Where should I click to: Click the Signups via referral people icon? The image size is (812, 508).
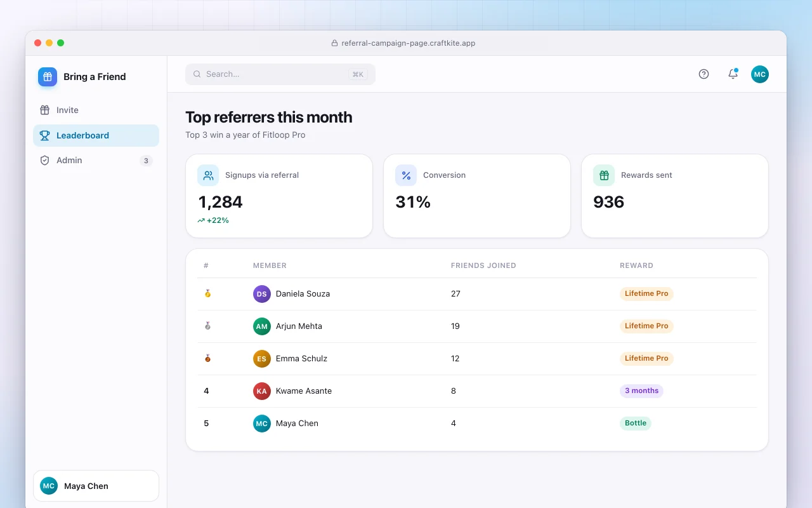(x=208, y=175)
